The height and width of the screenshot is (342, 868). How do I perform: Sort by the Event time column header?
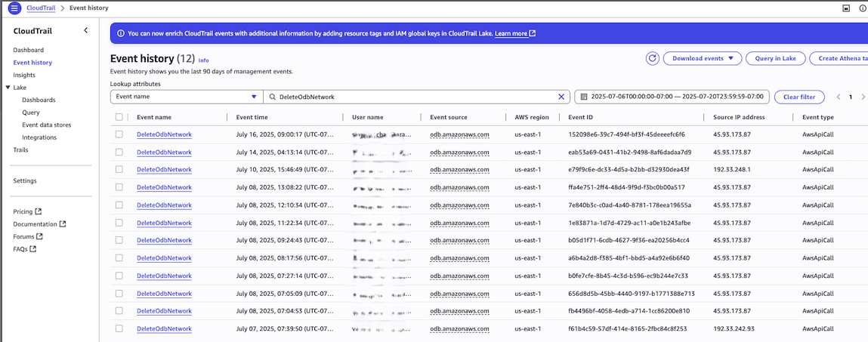pyautogui.click(x=252, y=117)
